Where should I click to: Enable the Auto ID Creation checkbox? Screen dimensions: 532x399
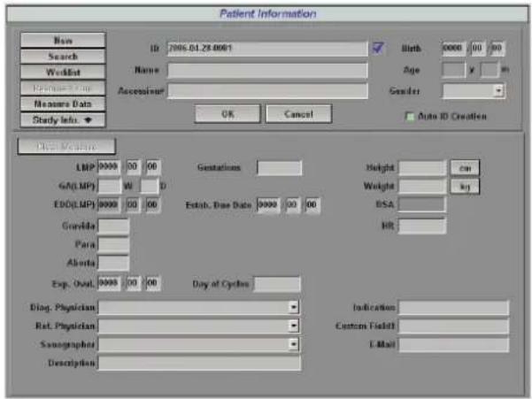point(410,117)
